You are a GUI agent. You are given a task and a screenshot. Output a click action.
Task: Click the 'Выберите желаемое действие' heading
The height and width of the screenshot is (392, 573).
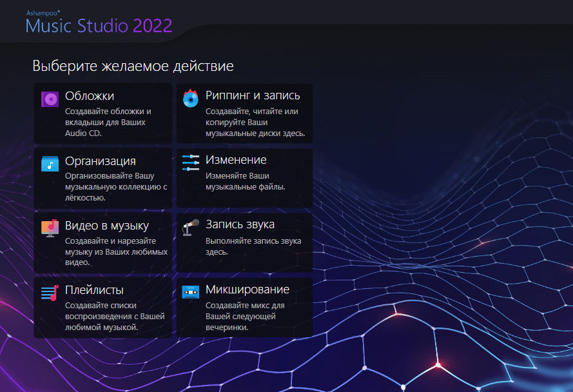pos(133,66)
